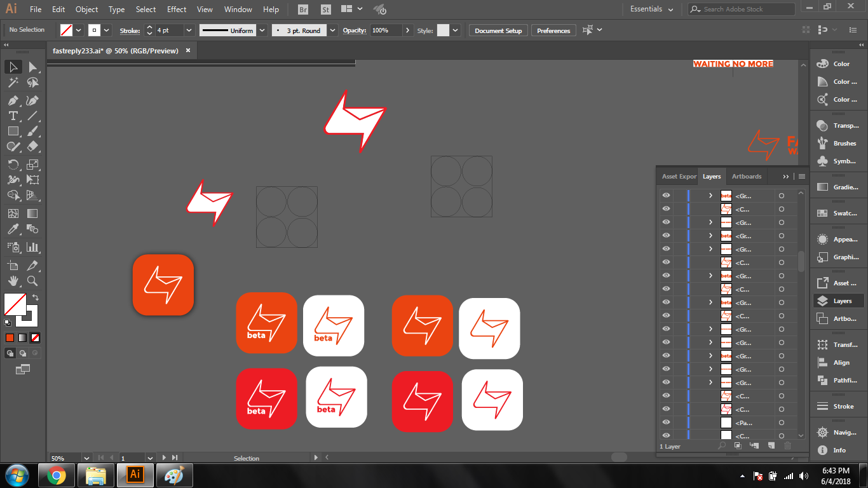Pick the Eyedropper tool
The height and width of the screenshot is (488, 868).
point(13,229)
